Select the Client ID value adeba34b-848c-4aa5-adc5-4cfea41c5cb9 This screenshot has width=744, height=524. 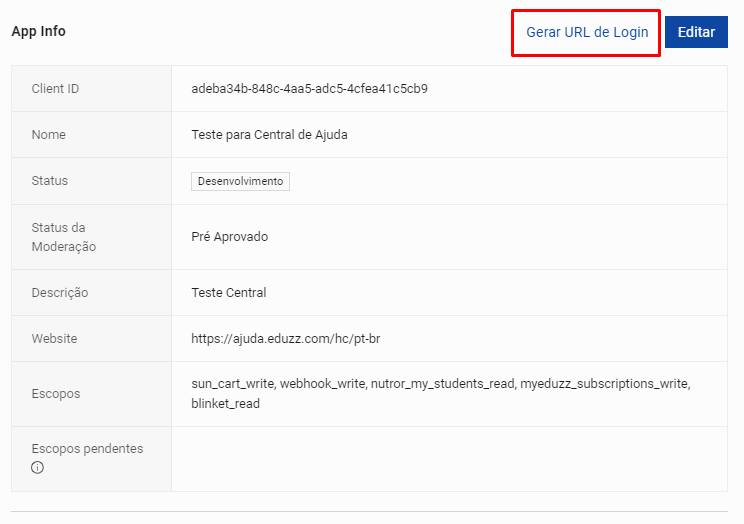[x=309, y=89]
